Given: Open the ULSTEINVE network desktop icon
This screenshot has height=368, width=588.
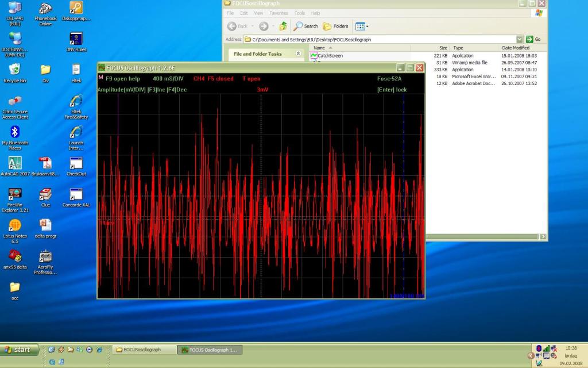Looking at the screenshot, I should (x=15, y=44).
